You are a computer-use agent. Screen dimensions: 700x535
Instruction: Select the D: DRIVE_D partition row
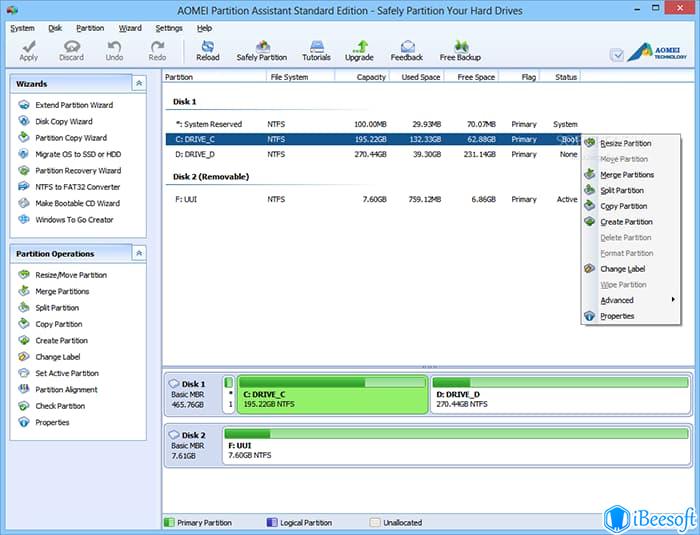pos(373,154)
